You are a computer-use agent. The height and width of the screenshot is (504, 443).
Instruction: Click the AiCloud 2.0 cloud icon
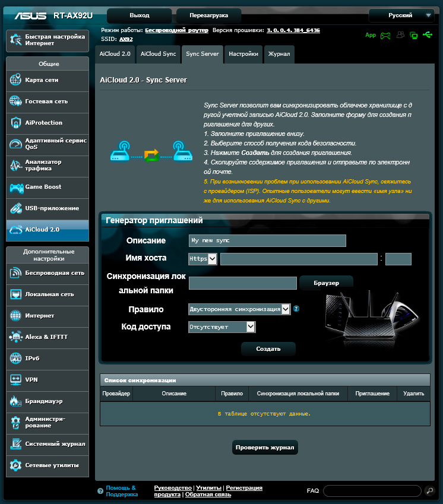(15, 230)
